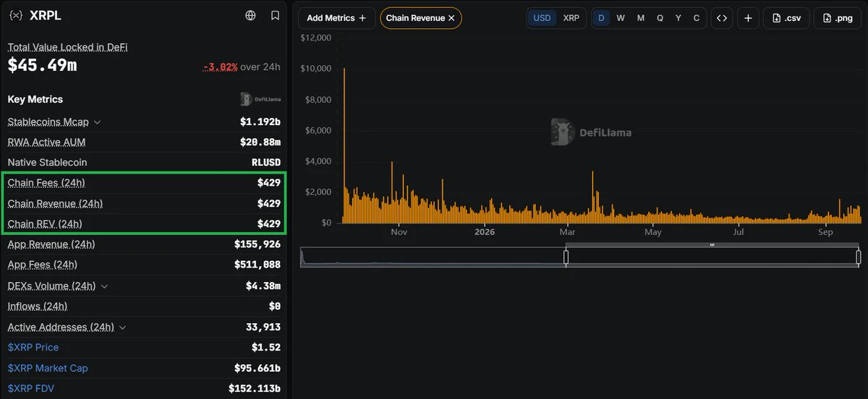868x399 pixels.
Task: Select the monthly M interval
Action: 641,18
